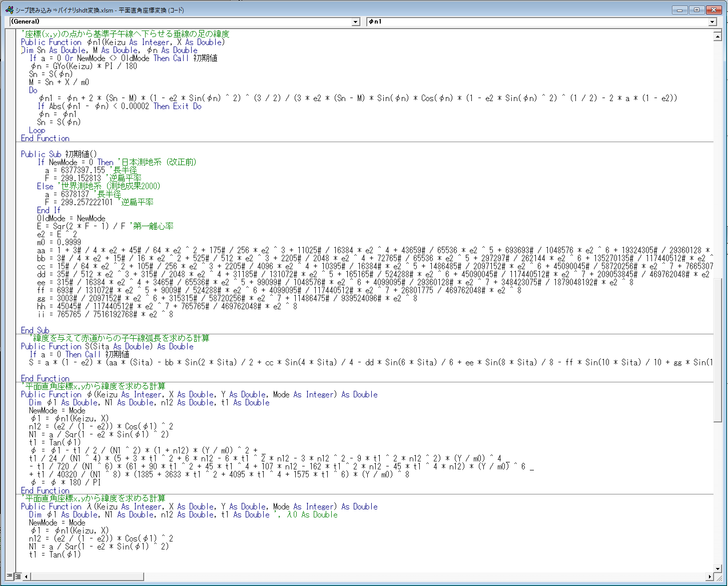
Task: Click the "End Sub" line
Action: (x=35, y=330)
